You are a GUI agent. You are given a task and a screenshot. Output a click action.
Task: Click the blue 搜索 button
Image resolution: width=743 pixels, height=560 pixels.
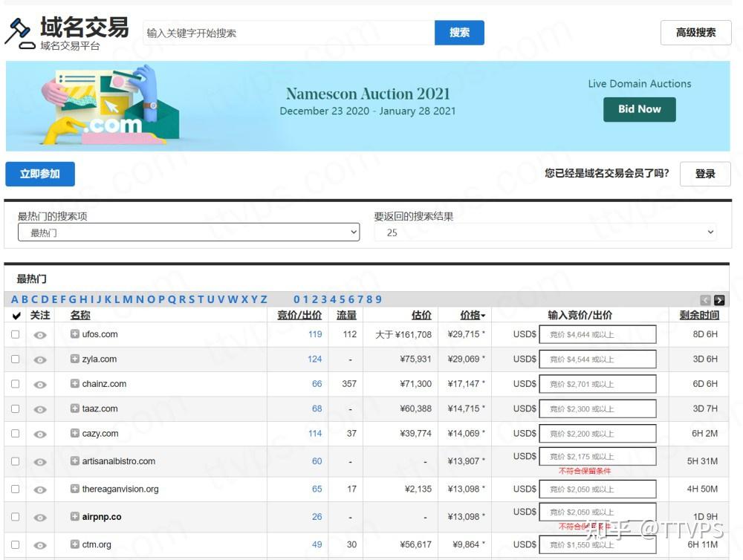[x=459, y=33]
